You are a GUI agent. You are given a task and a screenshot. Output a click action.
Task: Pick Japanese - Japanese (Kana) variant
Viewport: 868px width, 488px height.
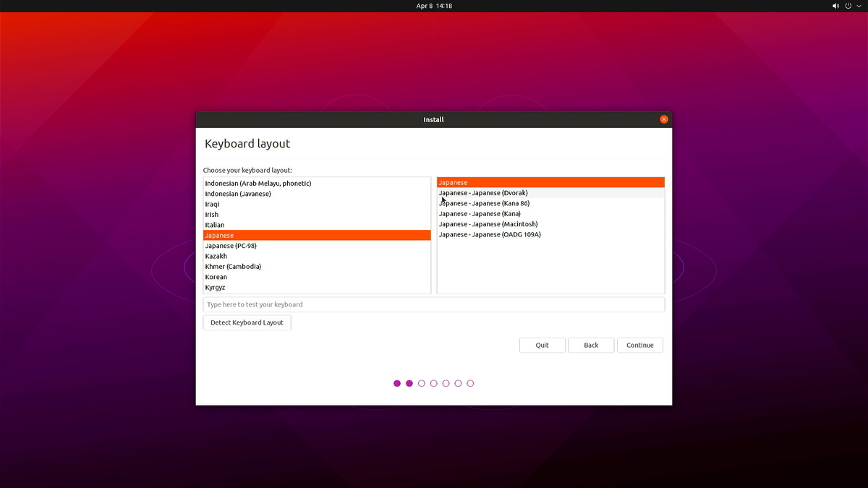coord(550,213)
